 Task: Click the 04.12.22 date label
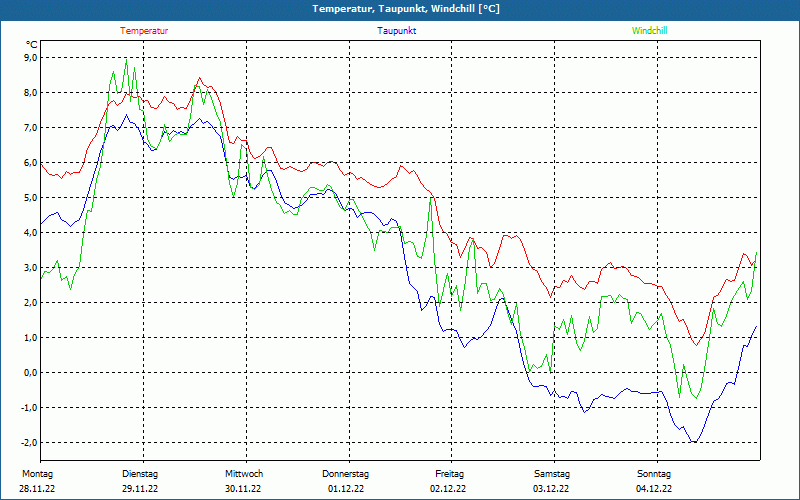coord(654,489)
